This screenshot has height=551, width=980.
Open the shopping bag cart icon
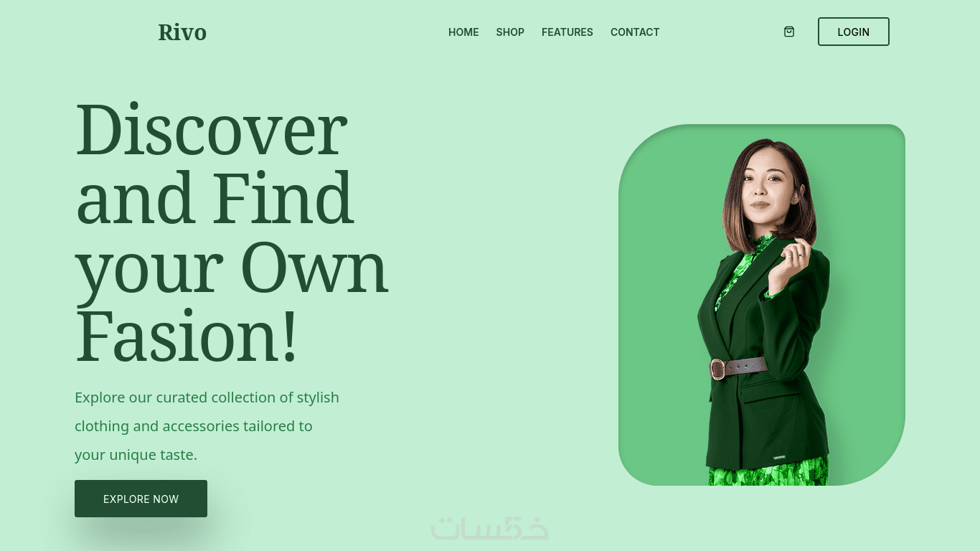tap(789, 32)
